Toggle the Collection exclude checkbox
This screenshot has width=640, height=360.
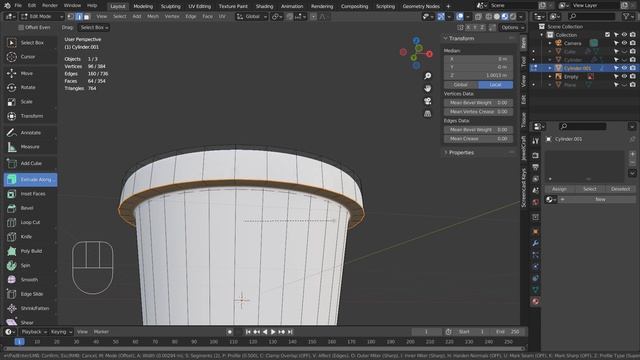coord(607,35)
